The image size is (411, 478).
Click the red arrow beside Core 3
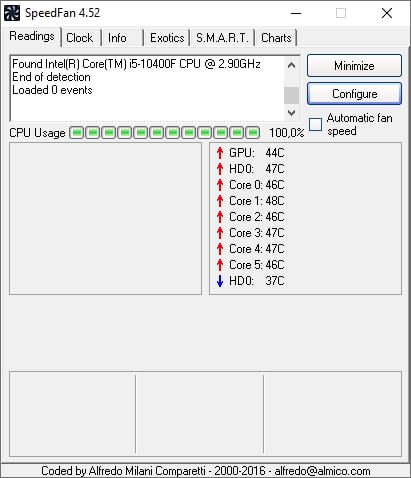click(220, 233)
